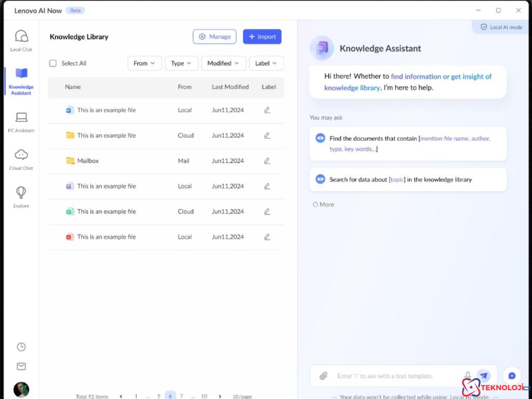Open the 10/page items dropdown
Image resolution: width=532 pixels, height=399 pixels.
coord(242,396)
